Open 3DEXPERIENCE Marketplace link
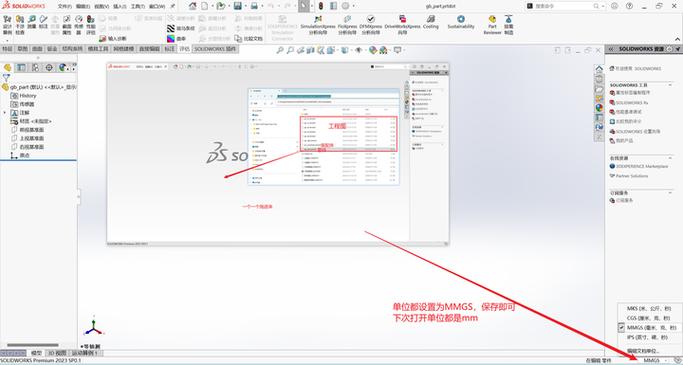This screenshot has width=683, height=365. 639,166
